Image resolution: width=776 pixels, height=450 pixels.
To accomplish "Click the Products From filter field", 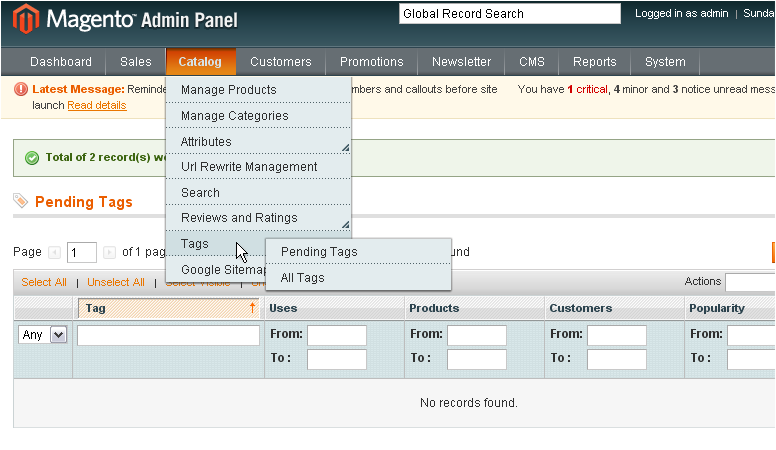I will click(x=477, y=335).
